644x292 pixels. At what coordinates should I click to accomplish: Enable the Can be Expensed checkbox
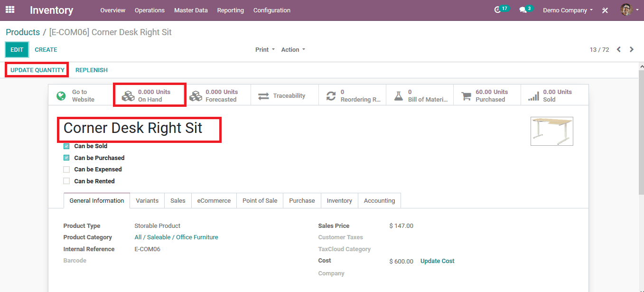point(66,169)
